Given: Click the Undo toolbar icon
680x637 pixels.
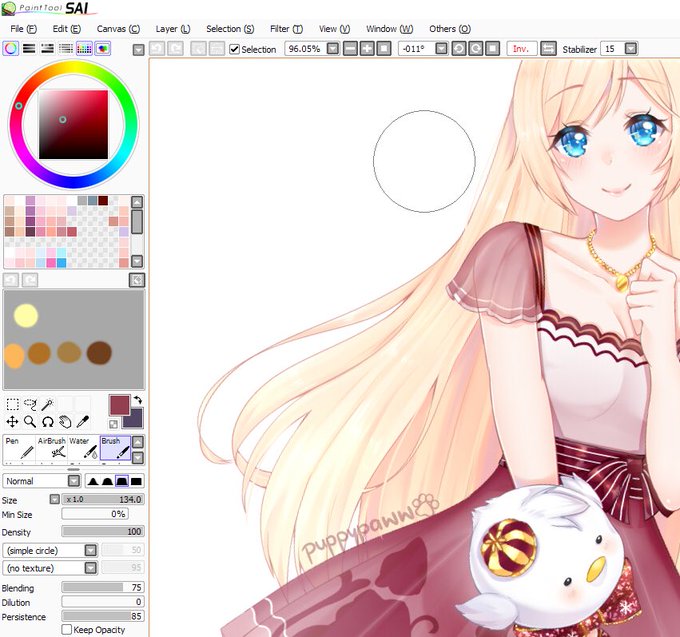Looking at the screenshot, I should tap(157, 49).
